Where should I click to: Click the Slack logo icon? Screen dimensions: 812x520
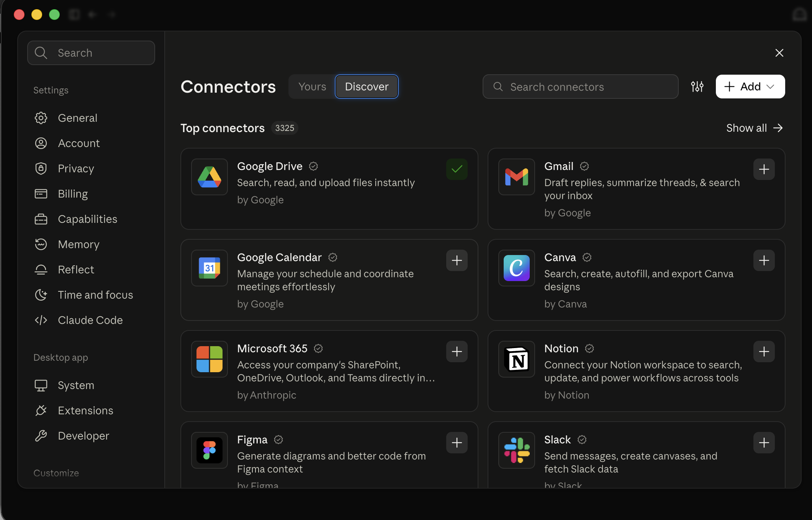point(517,450)
